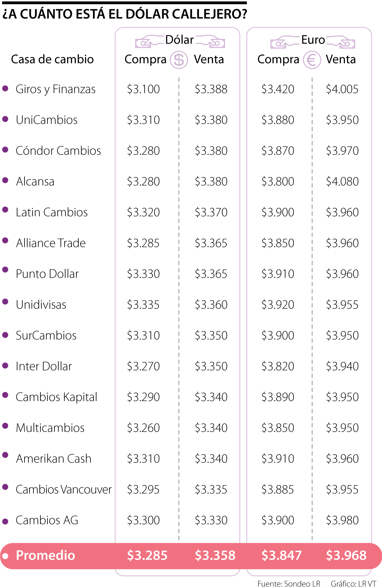Click Alcansa euro Venta value $4.080

pyautogui.click(x=342, y=182)
